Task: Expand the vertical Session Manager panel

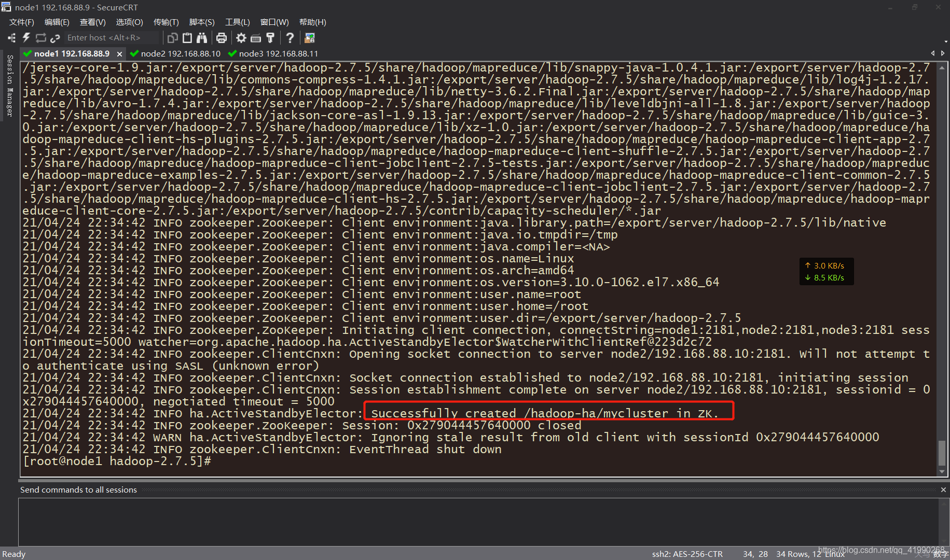Action: point(9,86)
